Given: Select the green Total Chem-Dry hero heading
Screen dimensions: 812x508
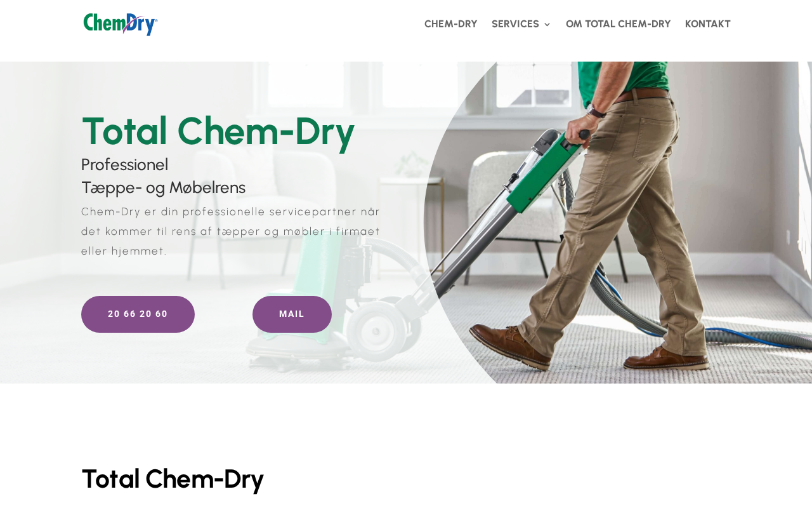Looking at the screenshot, I should pos(218,131).
